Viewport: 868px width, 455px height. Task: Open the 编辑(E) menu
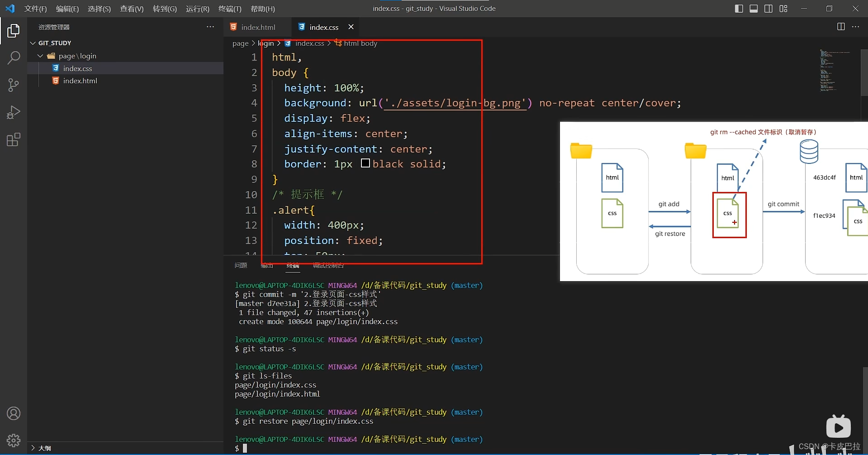pos(67,9)
